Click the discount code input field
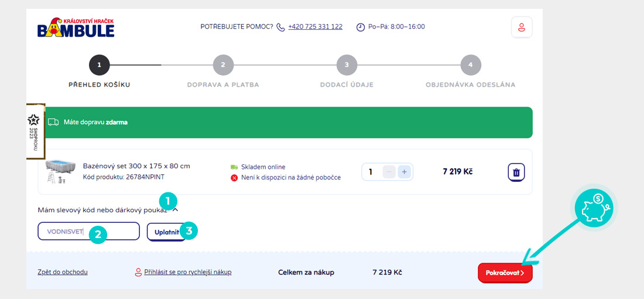 point(88,231)
